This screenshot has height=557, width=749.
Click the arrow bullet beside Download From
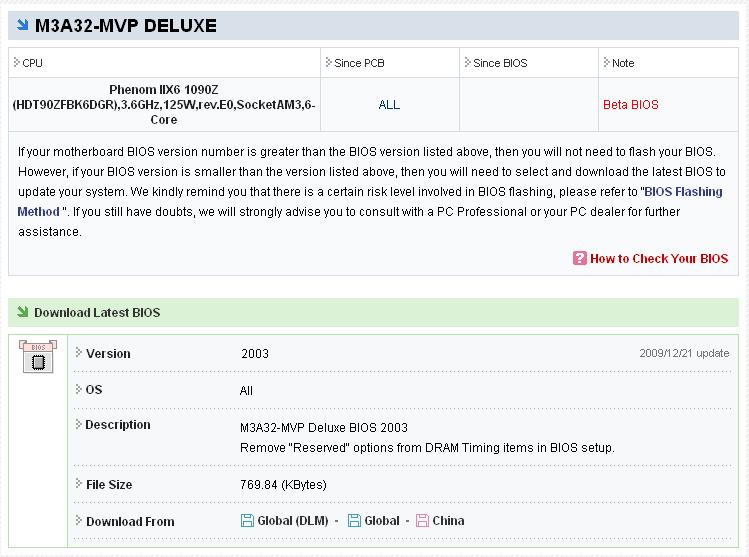click(79, 520)
